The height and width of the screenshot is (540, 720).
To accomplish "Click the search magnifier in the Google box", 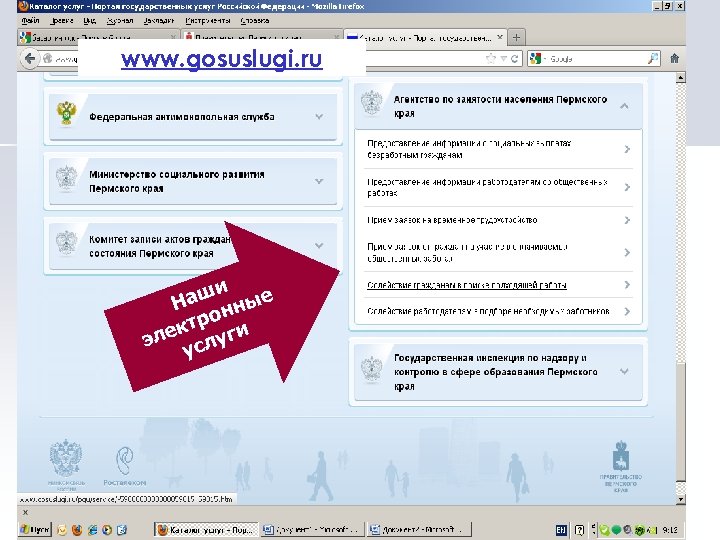I will coord(653,59).
